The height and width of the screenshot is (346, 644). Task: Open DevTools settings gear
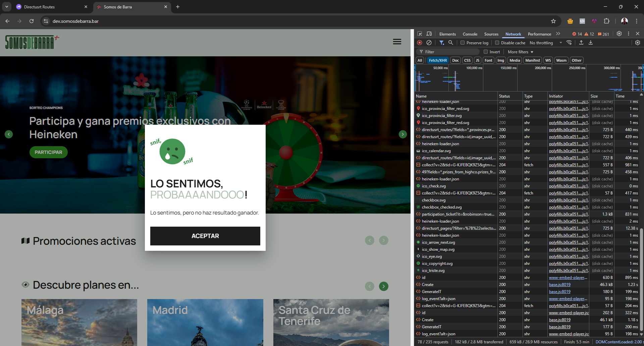tap(619, 34)
